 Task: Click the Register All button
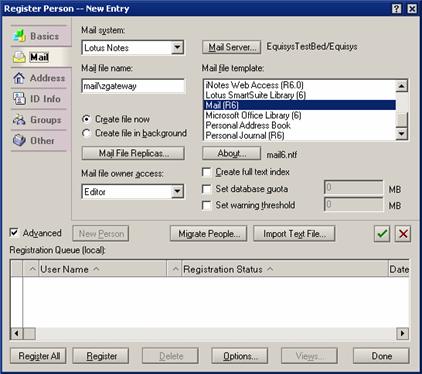pos(38,356)
